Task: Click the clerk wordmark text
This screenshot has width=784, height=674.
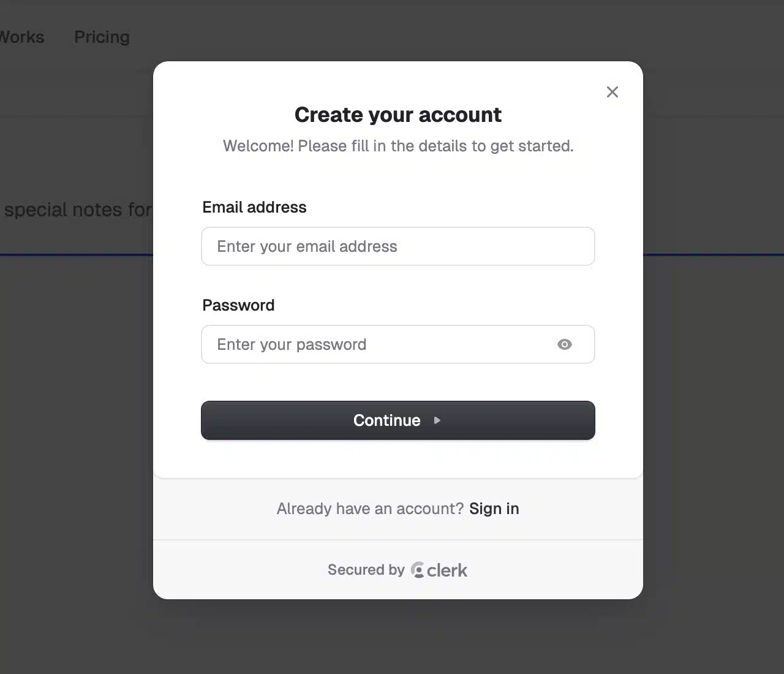Action: click(447, 570)
